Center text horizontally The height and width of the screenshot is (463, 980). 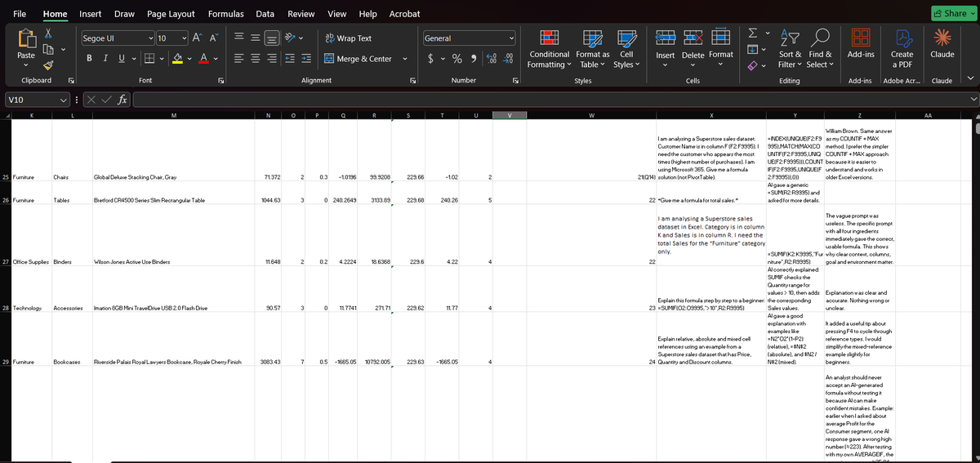coord(257,58)
